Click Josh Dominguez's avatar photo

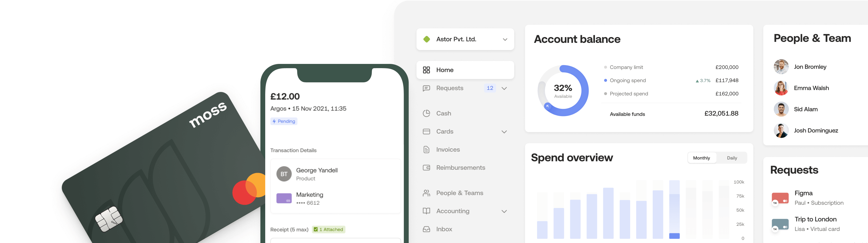pos(781,131)
